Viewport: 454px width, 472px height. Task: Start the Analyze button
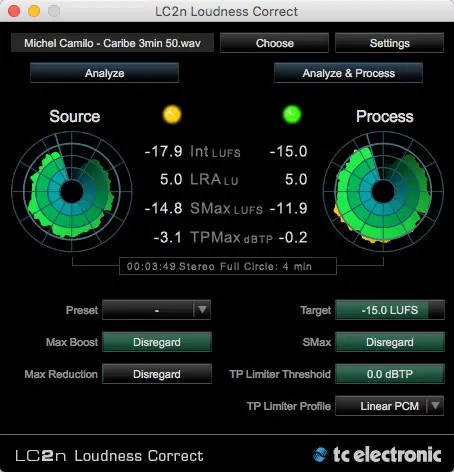tap(104, 73)
